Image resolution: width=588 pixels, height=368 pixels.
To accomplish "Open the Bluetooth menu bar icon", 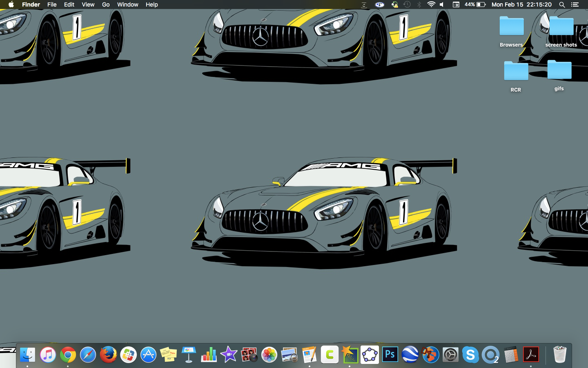I will 419,4.
